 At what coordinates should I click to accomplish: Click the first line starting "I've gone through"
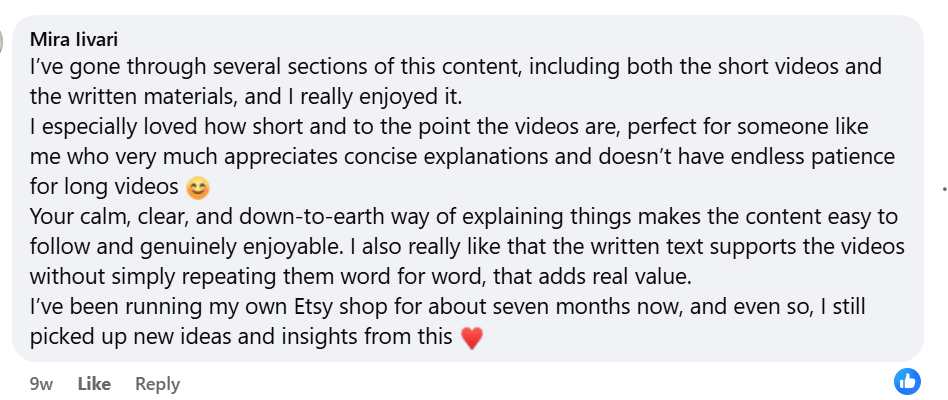[x=440, y=69]
